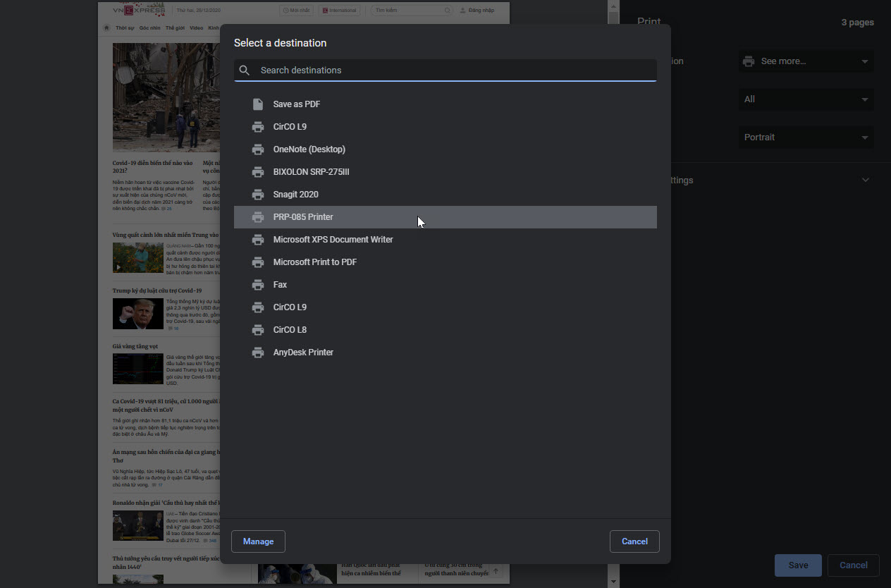This screenshot has height=588, width=891.
Task: Select the PRP-085 Printer destination
Action: tap(445, 217)
